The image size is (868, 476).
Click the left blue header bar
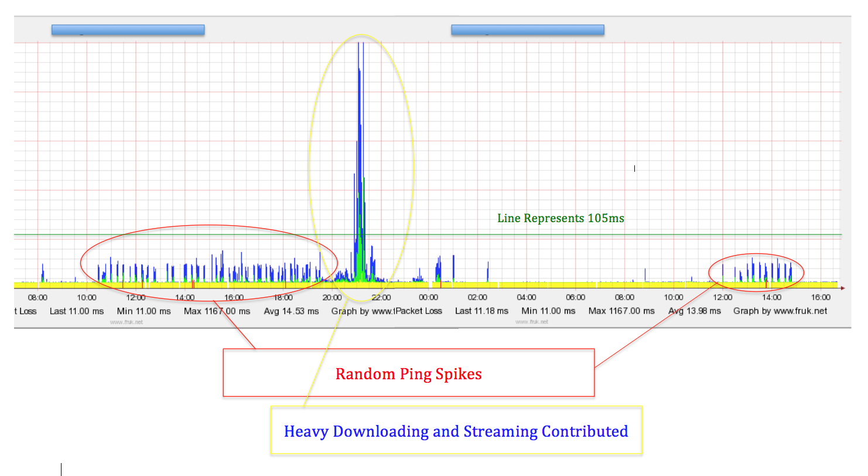pyautogui.click(x=127, y=29)
